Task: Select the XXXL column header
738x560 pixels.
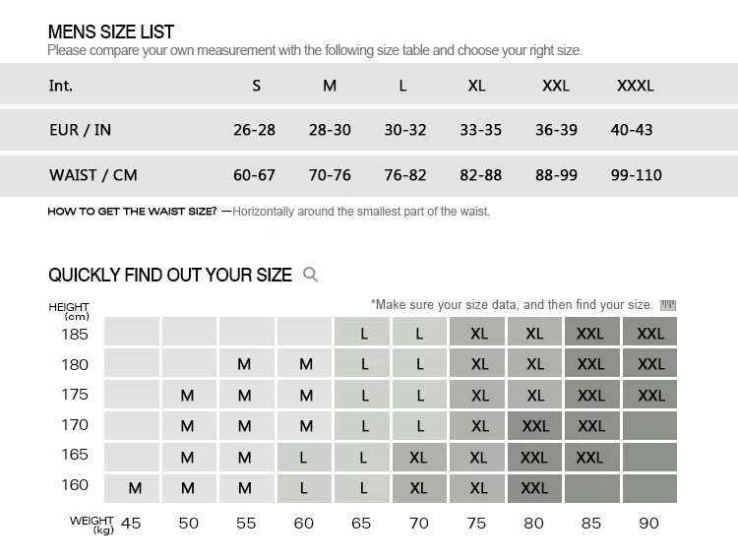Action: pyautogui.click(x=635, y=86)
